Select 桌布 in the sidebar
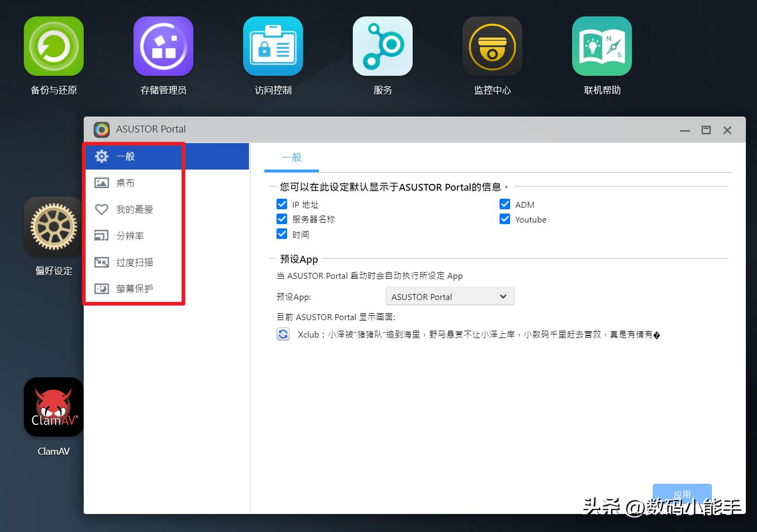Viewport: 757px width, 532px height. 126,182
